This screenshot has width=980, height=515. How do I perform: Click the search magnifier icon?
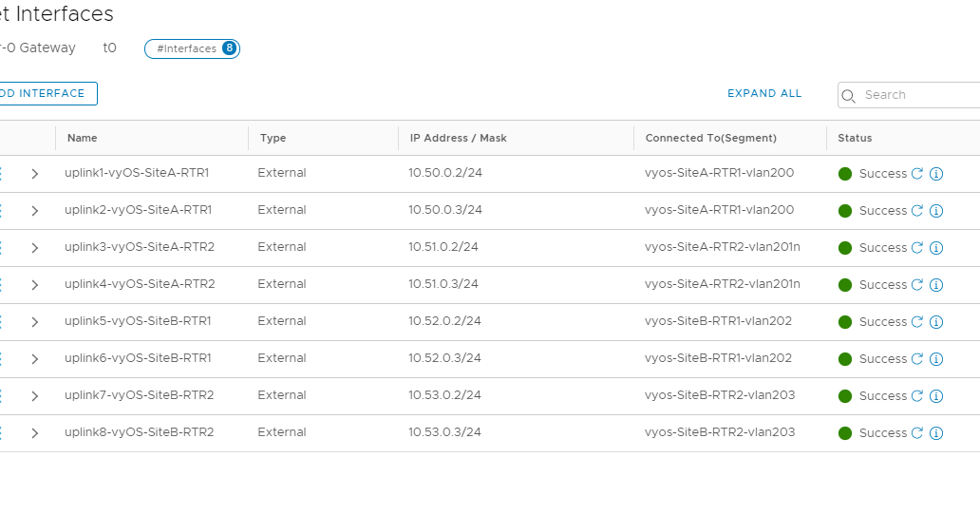click(x=848, y=96)
